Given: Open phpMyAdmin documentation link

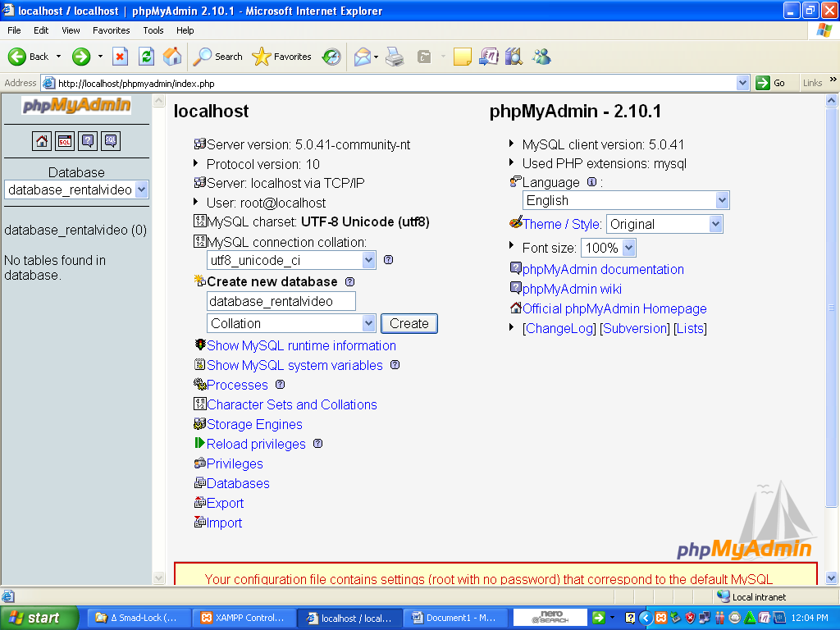Looking at the screenshot, I should coord(603,269).
